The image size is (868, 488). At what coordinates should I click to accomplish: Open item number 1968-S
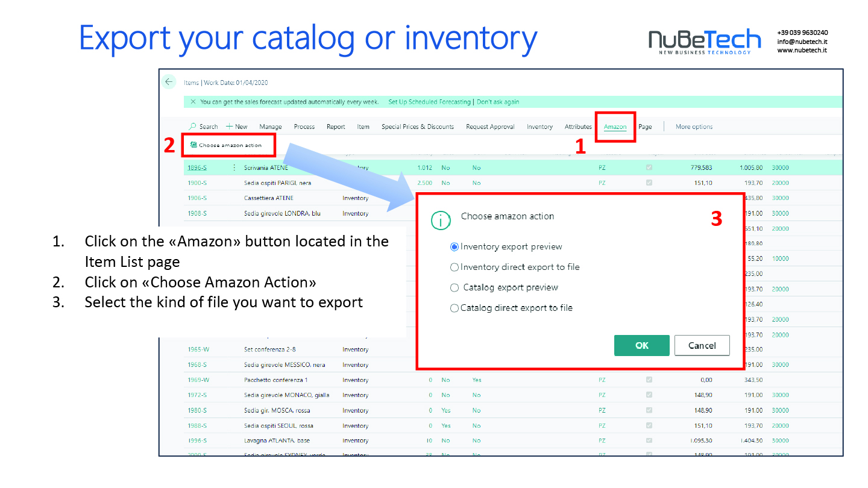tap(197, 364)
